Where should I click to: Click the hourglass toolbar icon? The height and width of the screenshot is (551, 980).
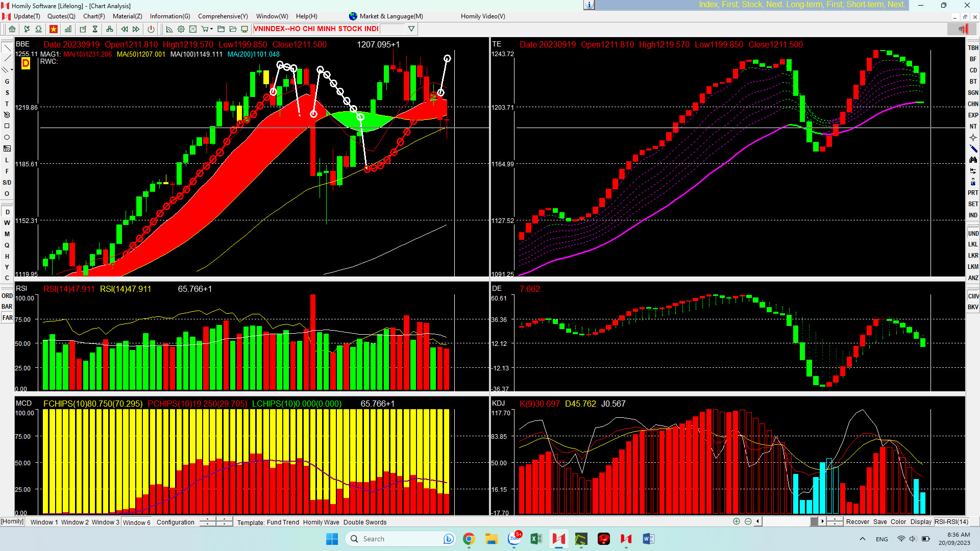95,29
